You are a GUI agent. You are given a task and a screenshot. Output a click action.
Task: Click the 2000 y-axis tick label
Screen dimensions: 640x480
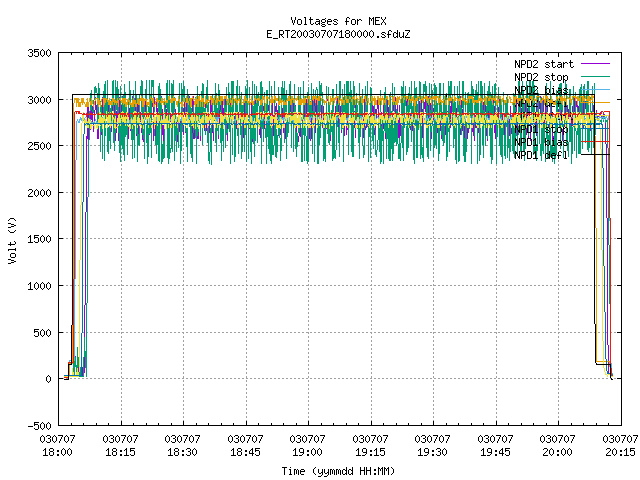click(39, 193)
